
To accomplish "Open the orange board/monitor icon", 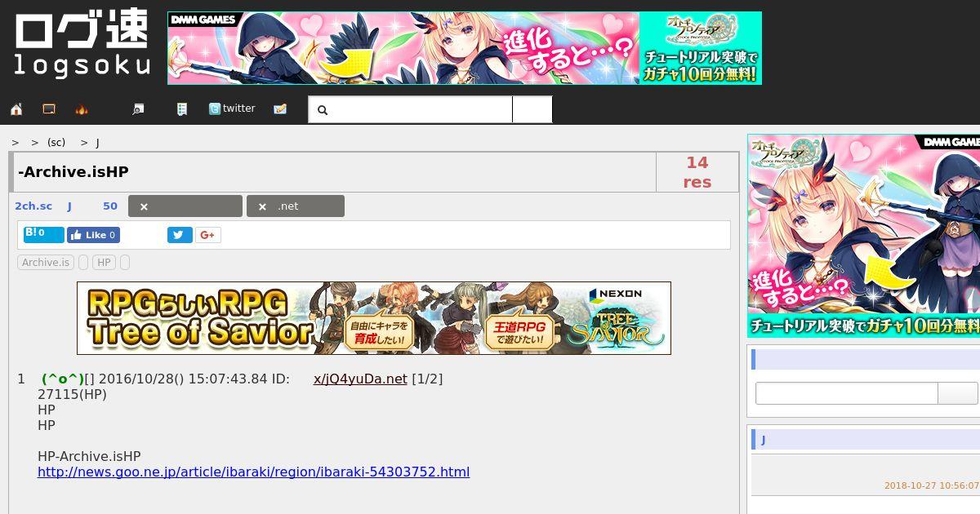I will pos(49,109).
